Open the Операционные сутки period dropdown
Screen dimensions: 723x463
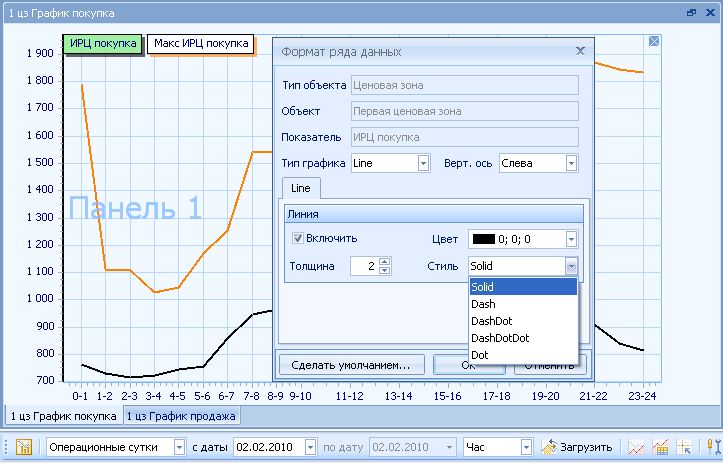click(179, 447)
